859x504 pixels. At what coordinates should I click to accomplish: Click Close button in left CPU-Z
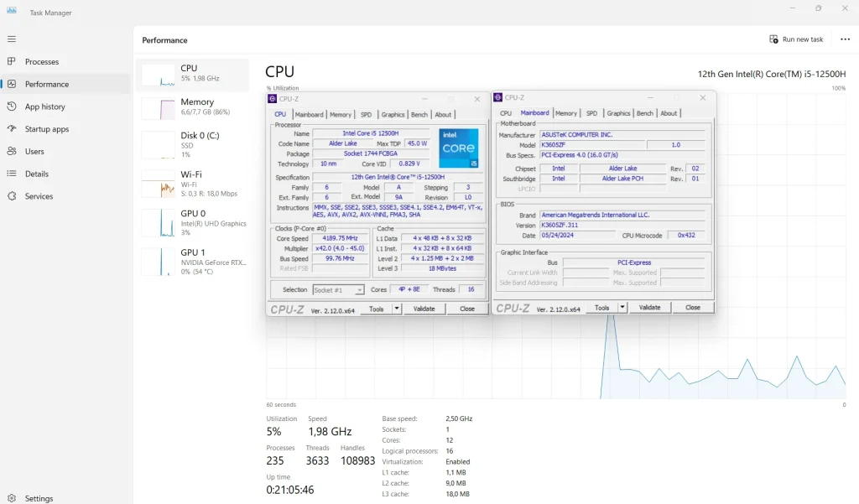[467, 309]
